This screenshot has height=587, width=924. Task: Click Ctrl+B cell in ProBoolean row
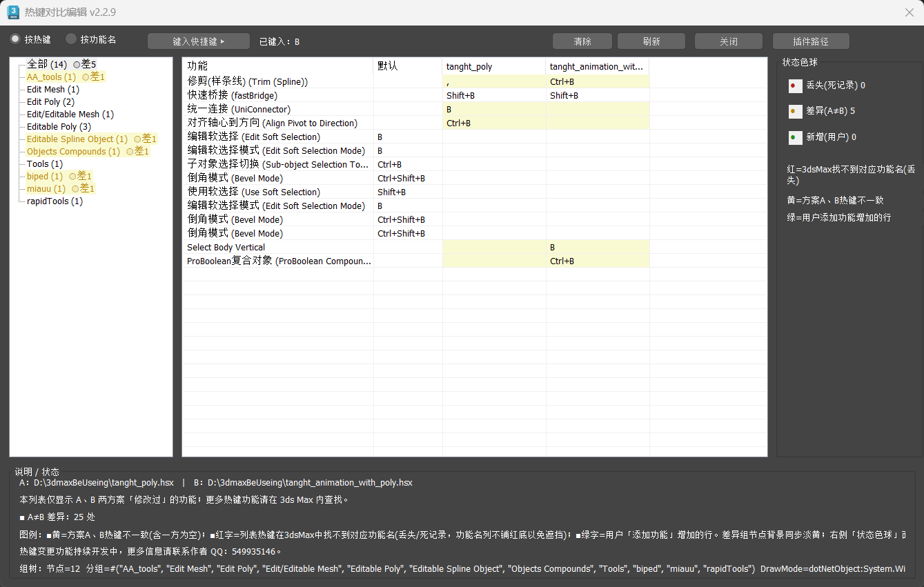point(598,261)
